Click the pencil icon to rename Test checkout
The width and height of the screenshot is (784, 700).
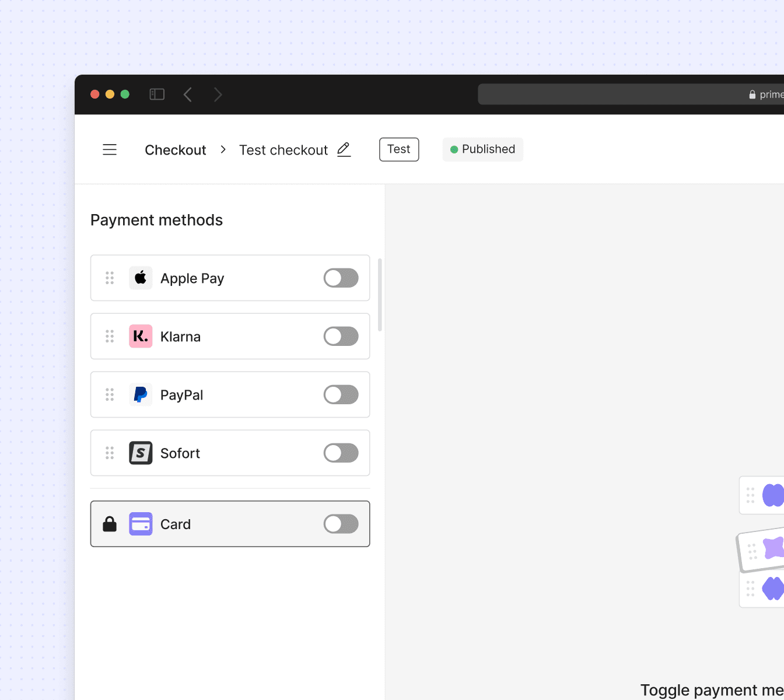(x=344, y=150)
